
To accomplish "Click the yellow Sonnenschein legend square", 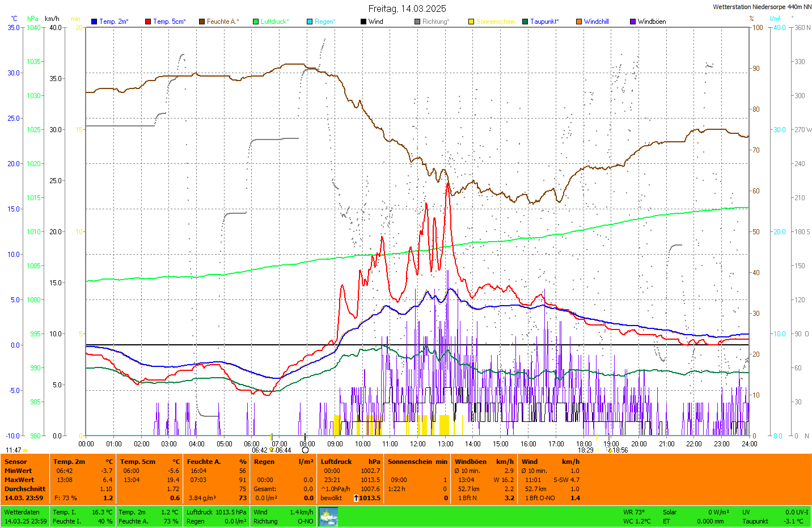I will click(x=471, y=22).
